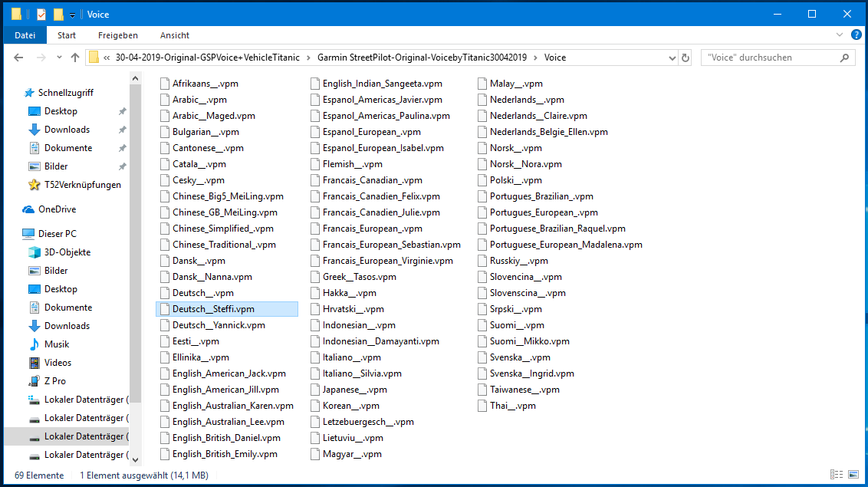The image size is (868, 487).
Task: Click the New Folder quick access icon
Action: [x=58, y=15]
